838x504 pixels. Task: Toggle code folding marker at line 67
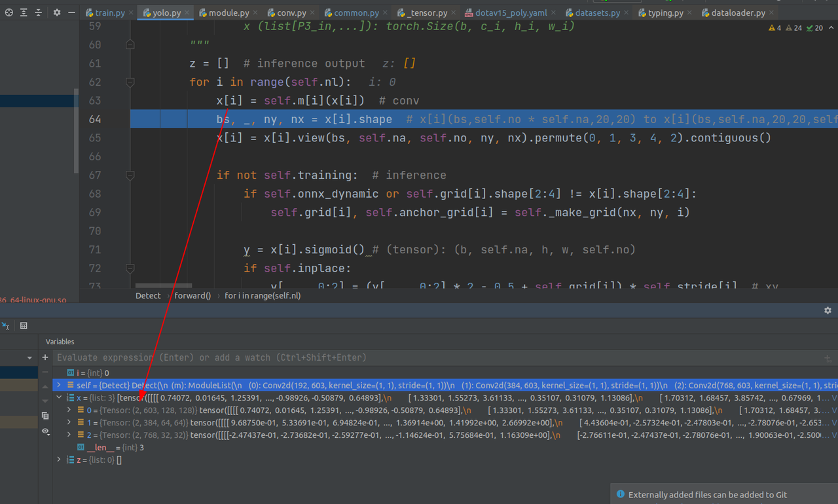point(130,175)
